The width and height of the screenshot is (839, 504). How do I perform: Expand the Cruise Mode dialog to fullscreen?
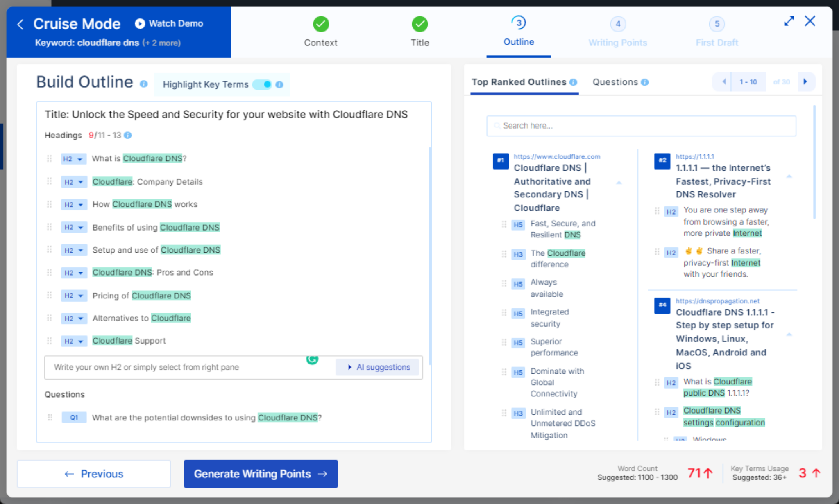tap(789, 21)
